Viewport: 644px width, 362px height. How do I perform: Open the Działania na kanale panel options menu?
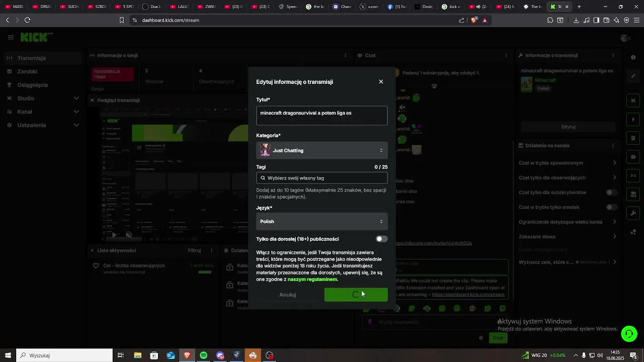(x=613, y=145)
